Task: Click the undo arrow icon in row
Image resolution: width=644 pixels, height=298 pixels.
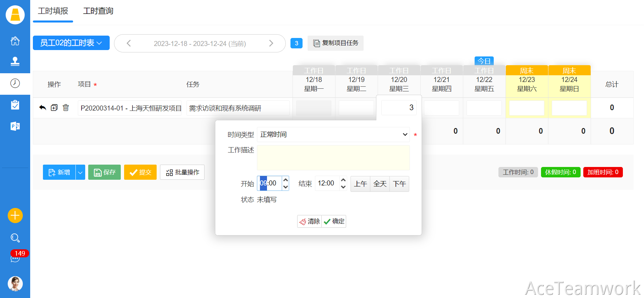Action: pos(43,108)
